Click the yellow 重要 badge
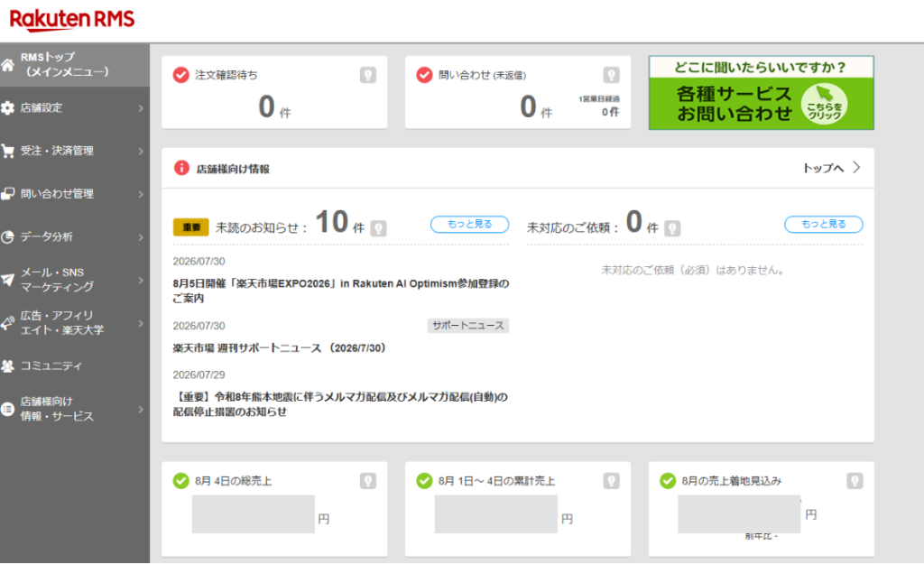Image resolution: width=924 pixels, height=564 pixels. pyautogui.click(x=191, y=227)
